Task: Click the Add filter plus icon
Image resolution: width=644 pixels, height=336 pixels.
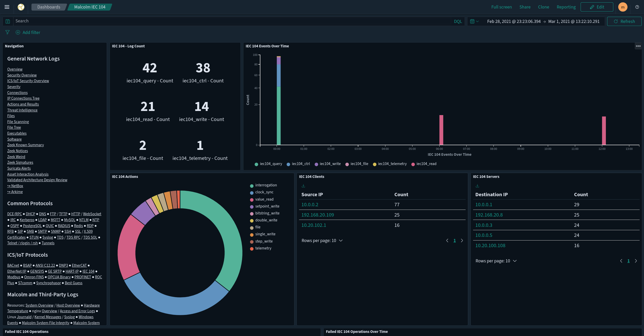Action: pyautogui.click(x=18, y=32)
